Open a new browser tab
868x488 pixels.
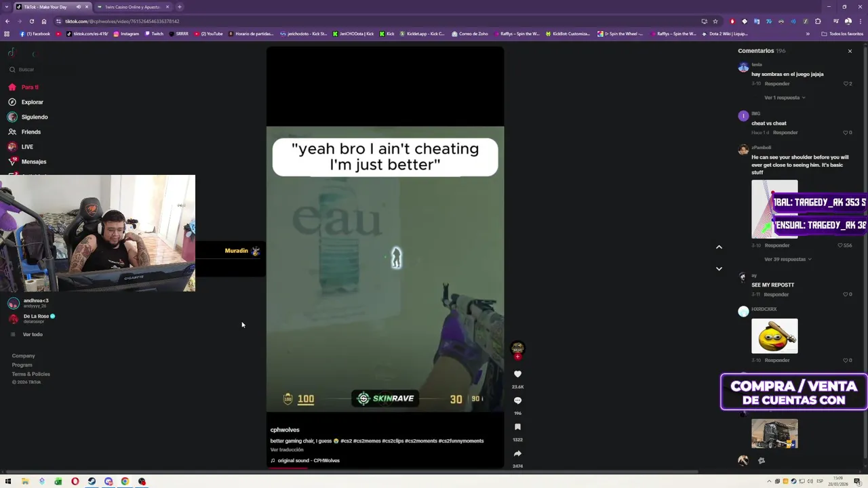(180, 7)
